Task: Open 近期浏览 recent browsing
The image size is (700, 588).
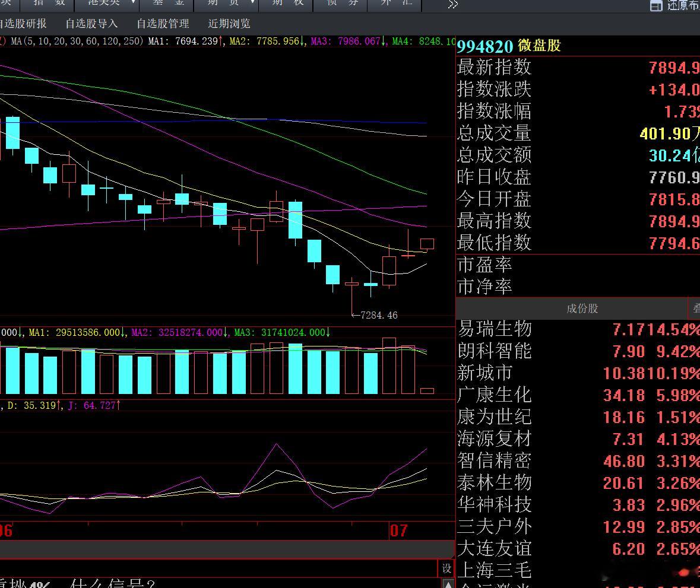Action: pyautogui.click(x=229, y=24)
